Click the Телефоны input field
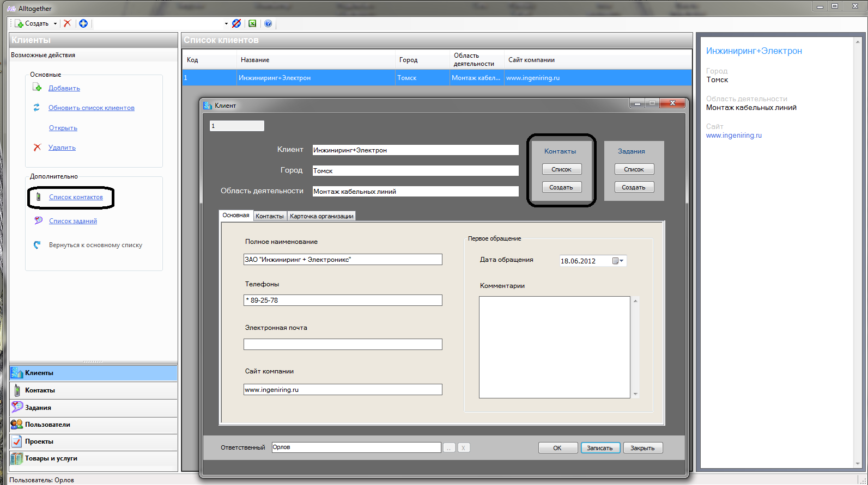 343,300
